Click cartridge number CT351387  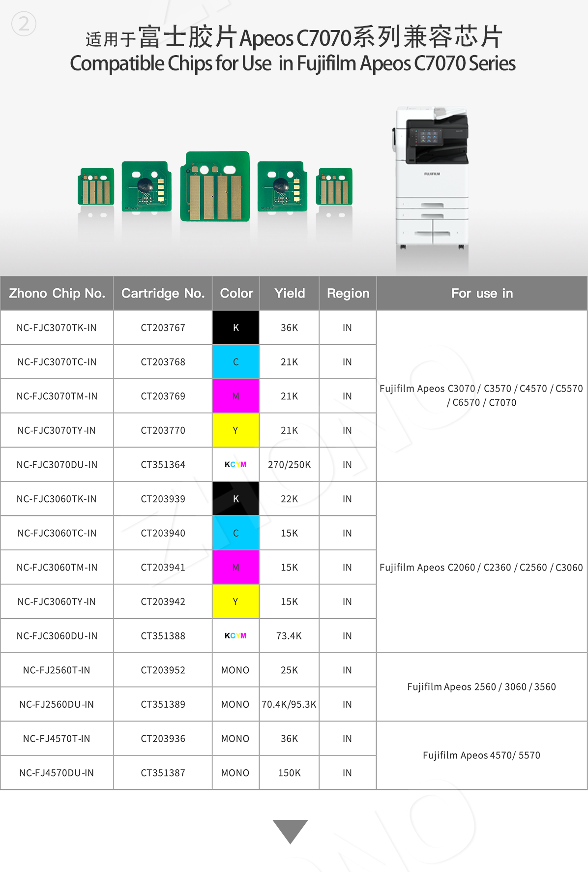click(163, 773)
